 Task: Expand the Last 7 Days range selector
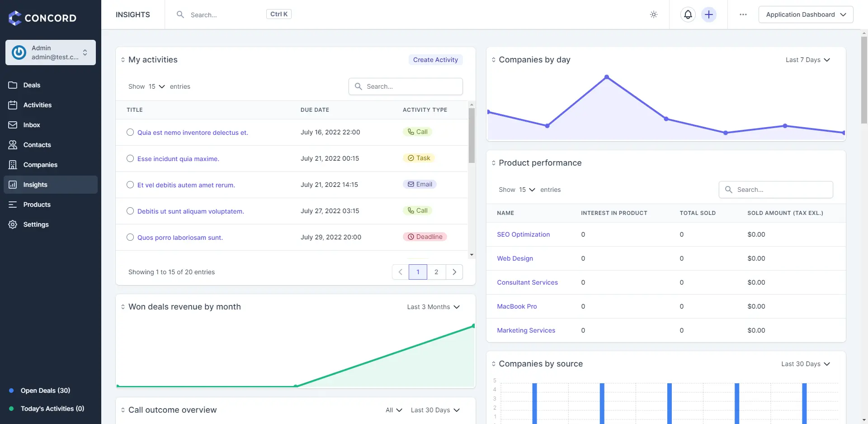(807, 60)
